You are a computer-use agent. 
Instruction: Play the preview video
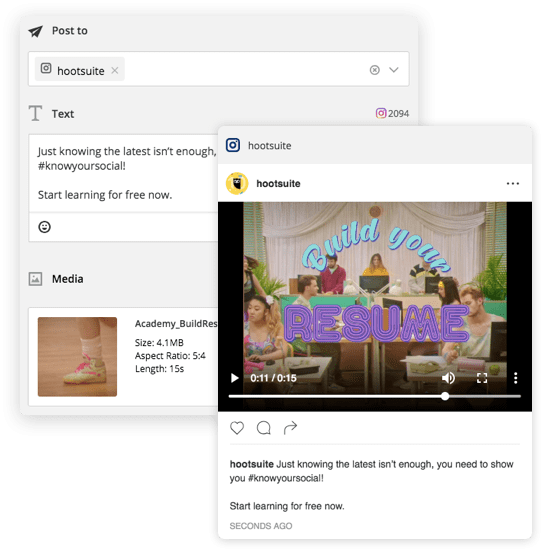pyautogui.click(x=235, y=378)
